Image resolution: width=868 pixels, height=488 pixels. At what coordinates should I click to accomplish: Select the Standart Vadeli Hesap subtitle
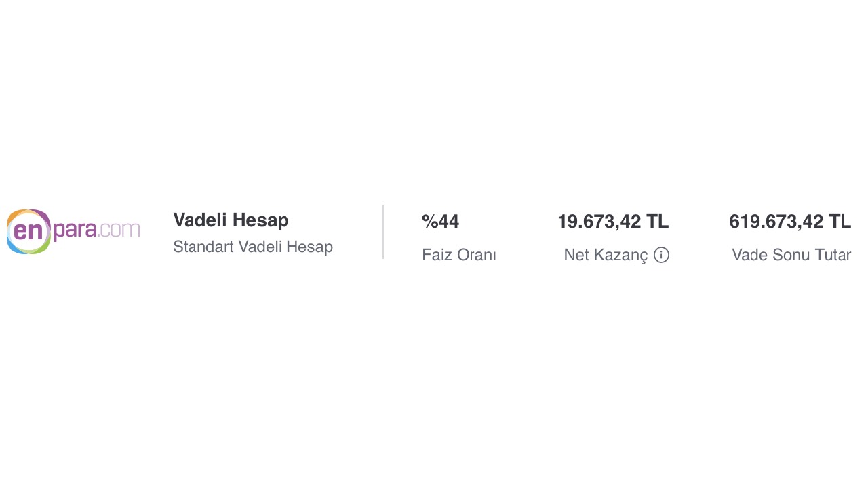click(x=253, y=247)
